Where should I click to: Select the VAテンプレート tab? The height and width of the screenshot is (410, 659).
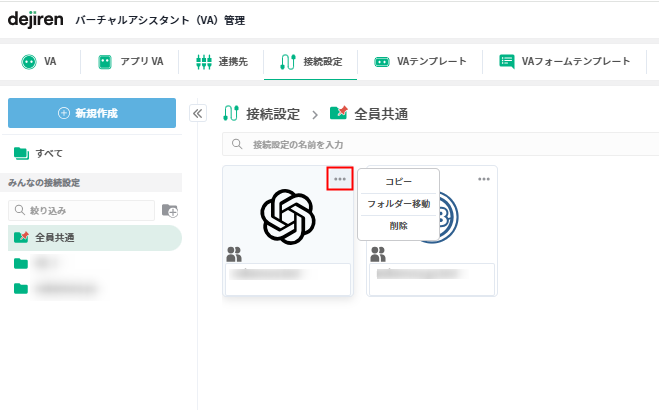[x=420, y=61]
